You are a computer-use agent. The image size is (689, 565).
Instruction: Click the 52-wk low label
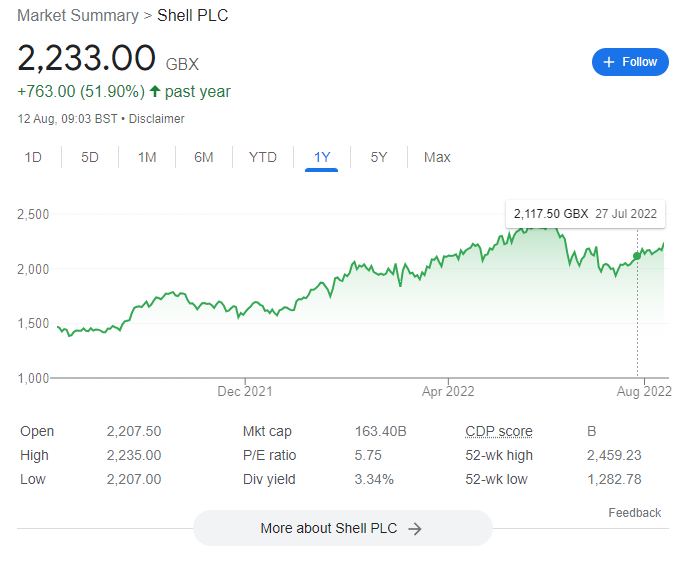coord(497,479)
